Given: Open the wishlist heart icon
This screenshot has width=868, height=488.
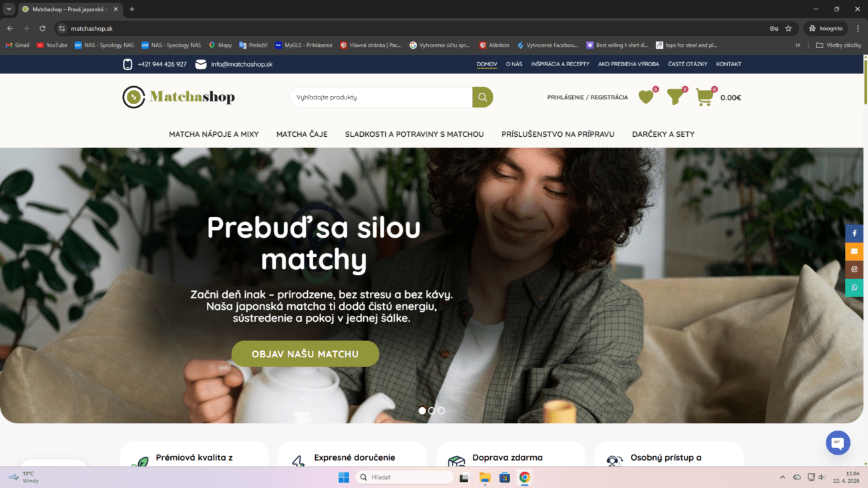Looking at the screenshot, I should coord(646,97).
